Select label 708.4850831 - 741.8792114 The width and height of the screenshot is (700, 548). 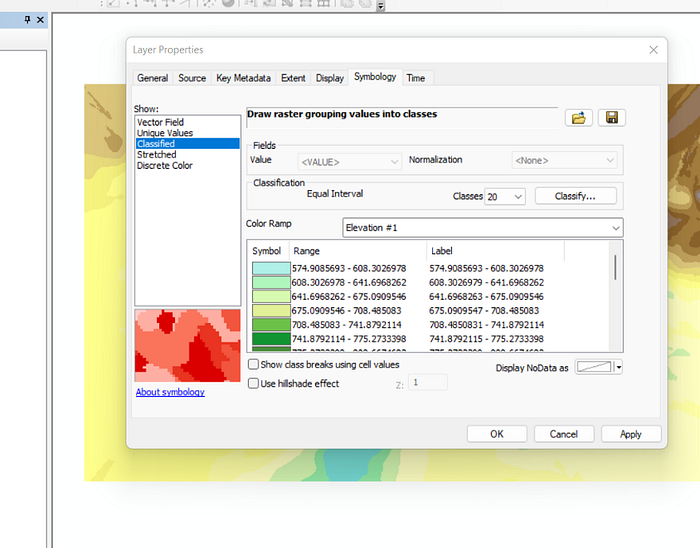(x=486, y=324)
